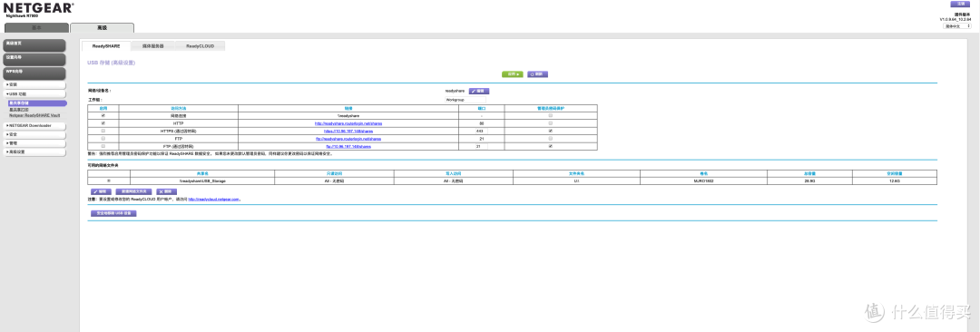Screen dimensions: 980x332
Task: Select the 高级 top tab
Action: coord(102,28)
